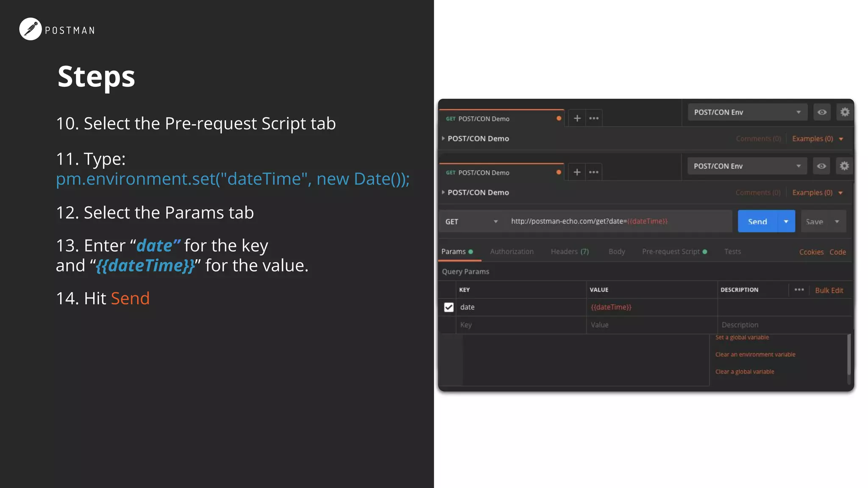Insert Clear an environment variable snippet
The height and width of the screenshot is (488, 868).
pyautogui.click(x=755, y=355)
